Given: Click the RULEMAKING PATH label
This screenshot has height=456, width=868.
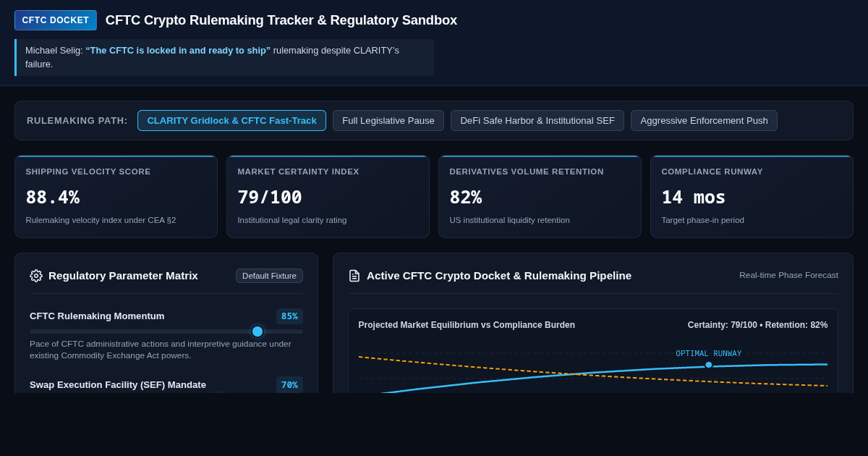Looking at the screenshot, I should [x=77, y=120].
